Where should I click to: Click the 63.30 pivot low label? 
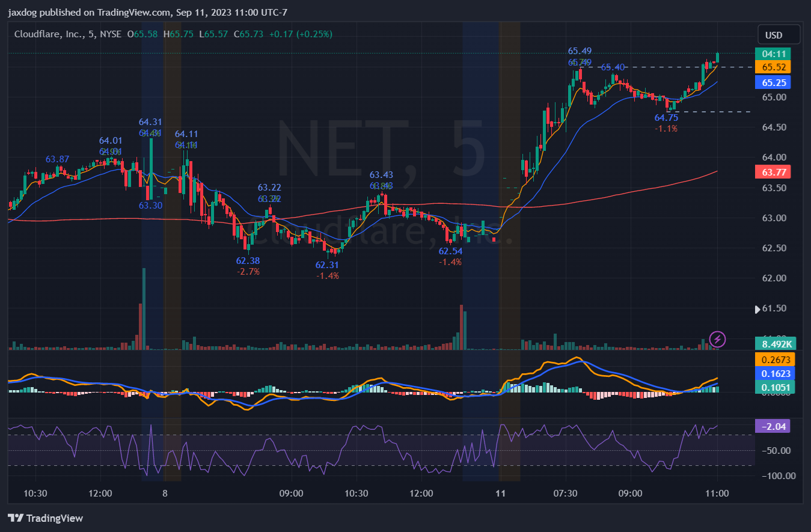point(150,206)
